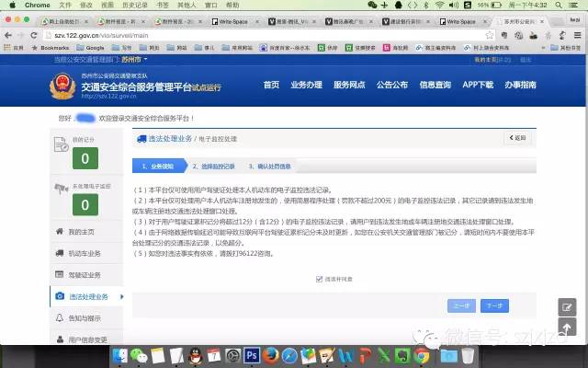Click the floating back-to-top arrow button
The image size is (588, 368).
(567, 327)
